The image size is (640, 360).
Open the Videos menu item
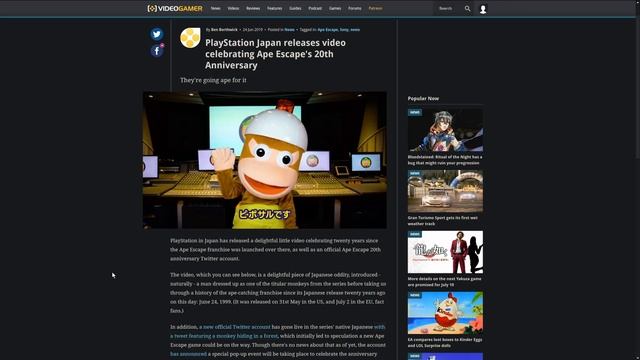233,8
